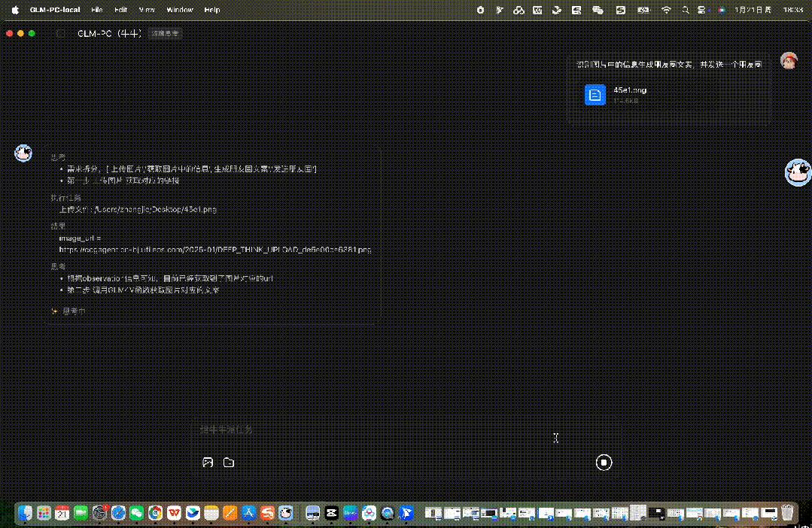Click the Control Center toggle in menu bar
Screen dimensions: 812x528
[x=702, y=10]
